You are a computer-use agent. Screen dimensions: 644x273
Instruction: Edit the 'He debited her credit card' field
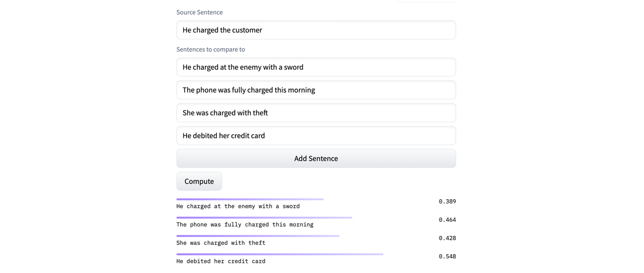pyautogui.click(x=316, y=136)
